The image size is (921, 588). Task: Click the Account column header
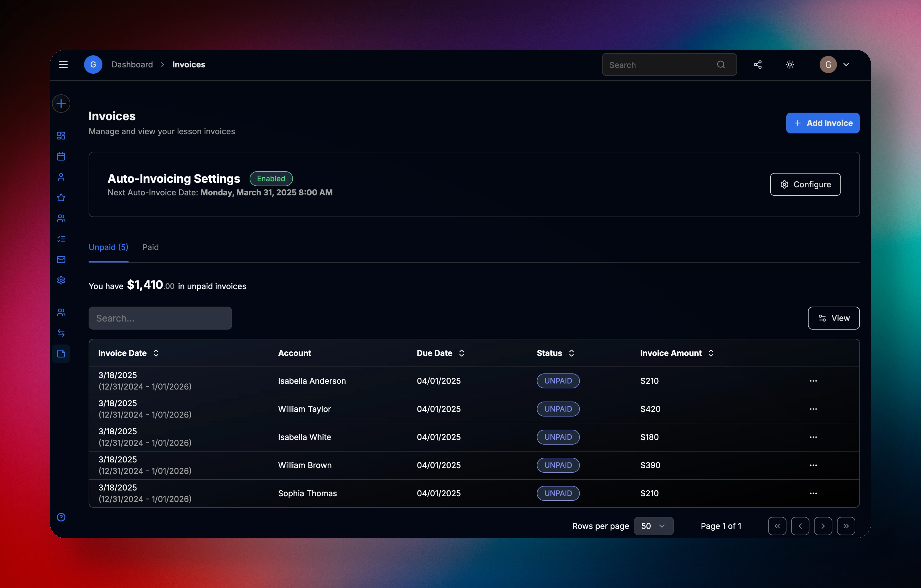(295, 353)
